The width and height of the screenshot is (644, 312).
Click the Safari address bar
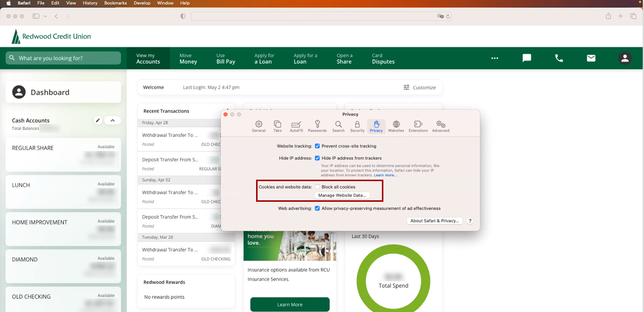321,16
